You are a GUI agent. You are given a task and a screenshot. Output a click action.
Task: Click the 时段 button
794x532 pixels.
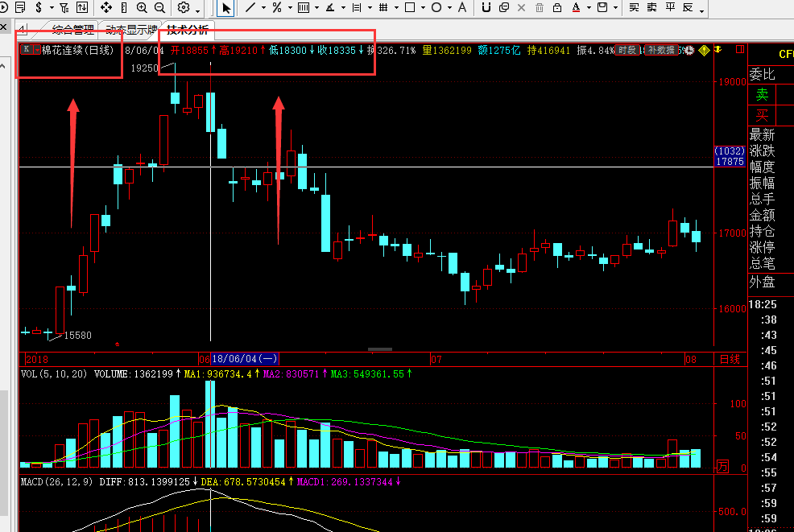tap(627, 50)
